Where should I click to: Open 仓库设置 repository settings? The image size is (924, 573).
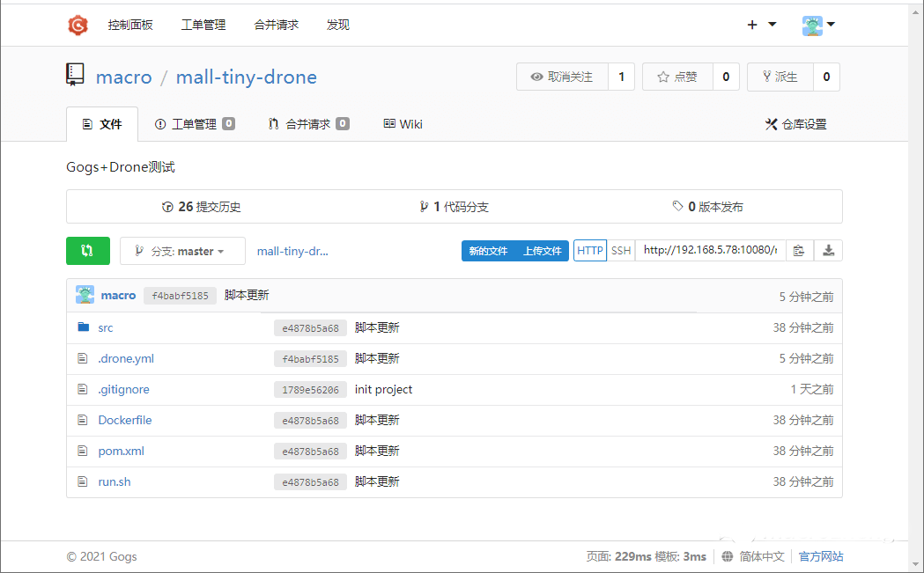click(x=796, y=124)
